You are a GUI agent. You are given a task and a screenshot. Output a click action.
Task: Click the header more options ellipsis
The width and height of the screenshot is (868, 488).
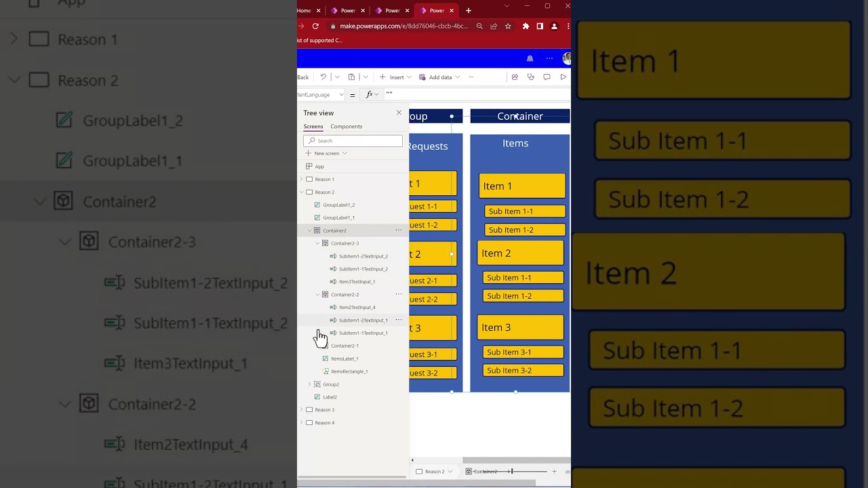(x=549, y=58)
